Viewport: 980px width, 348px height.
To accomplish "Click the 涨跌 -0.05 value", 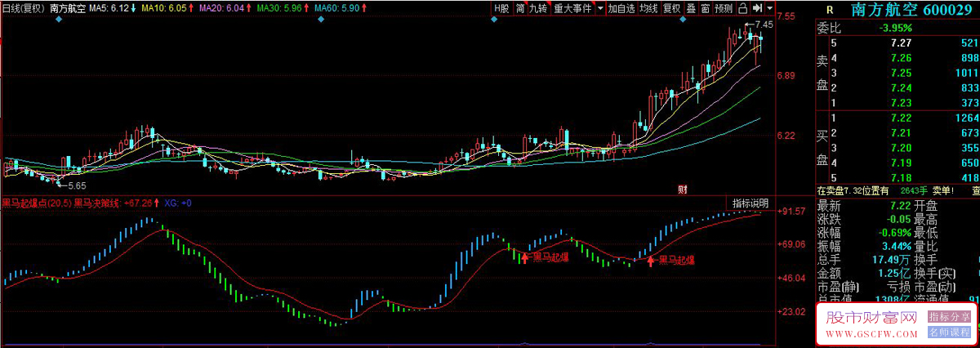I will click(x=898, y=219).
